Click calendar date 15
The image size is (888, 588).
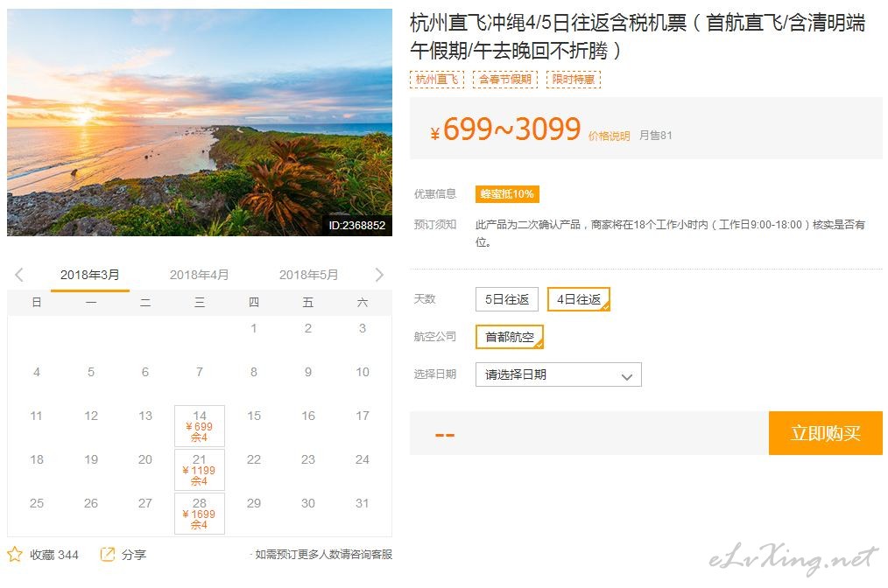[254, 416]
